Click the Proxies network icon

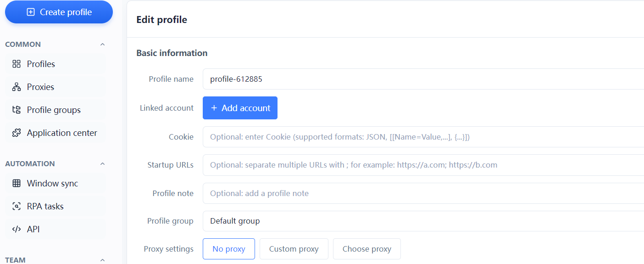click(17, 87)
